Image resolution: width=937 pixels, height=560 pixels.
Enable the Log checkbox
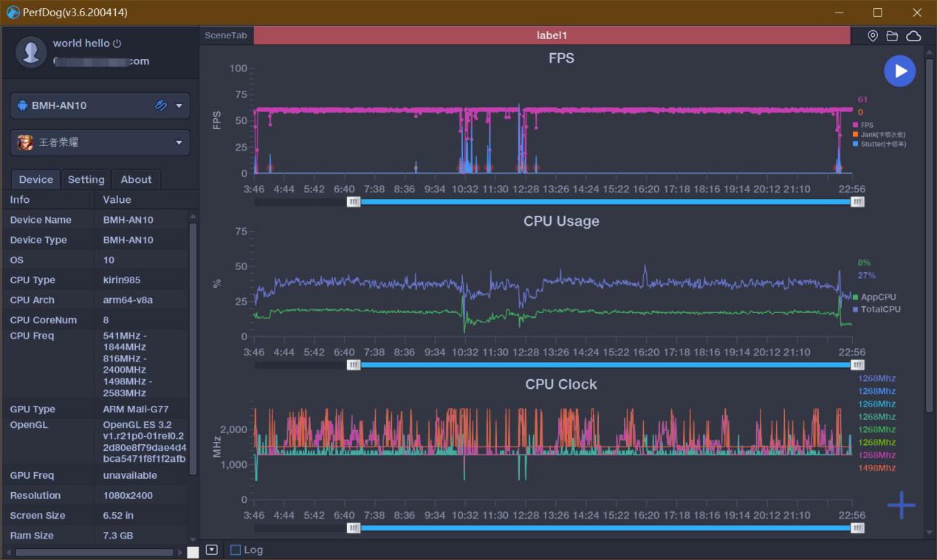(236, 550)
